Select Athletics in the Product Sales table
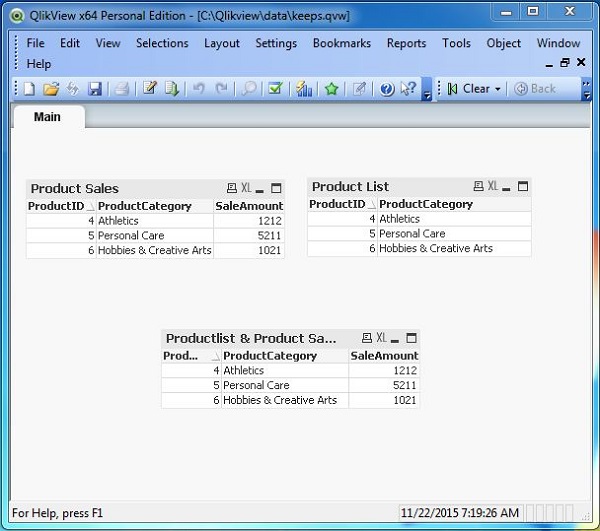Screen dimensions: 600x531 click(x=118, y=221)
